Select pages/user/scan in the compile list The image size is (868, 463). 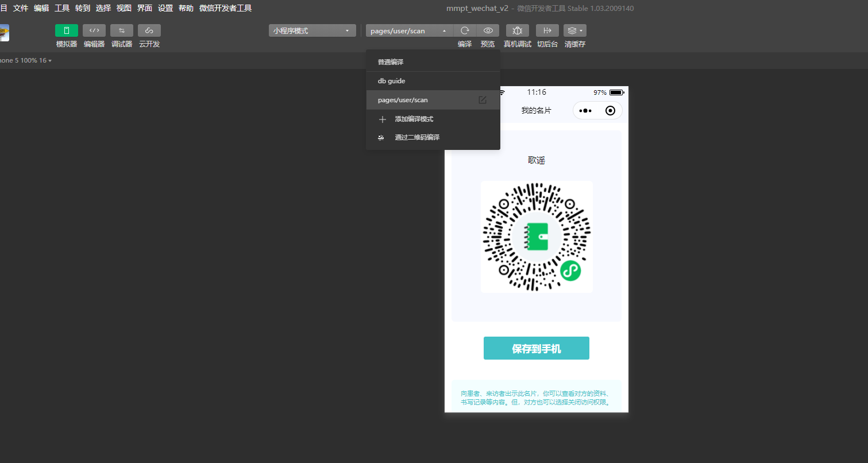pyautogui.click(x=433, y=100)
